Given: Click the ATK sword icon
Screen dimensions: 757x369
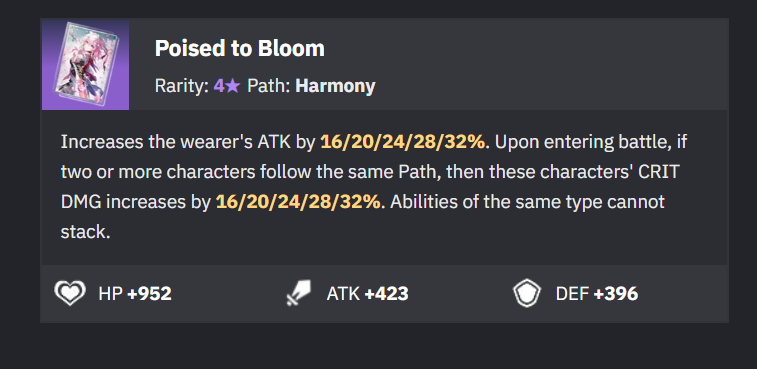Looking at the screenshot, I should [298, 294].
